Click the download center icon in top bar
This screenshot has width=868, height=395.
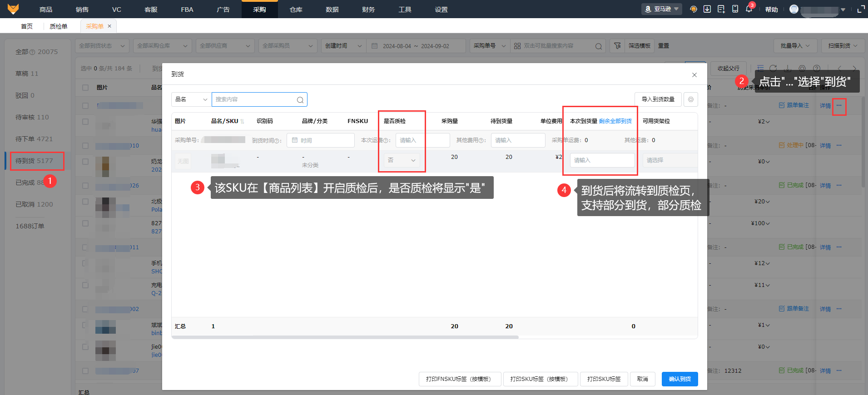[707, 9]
